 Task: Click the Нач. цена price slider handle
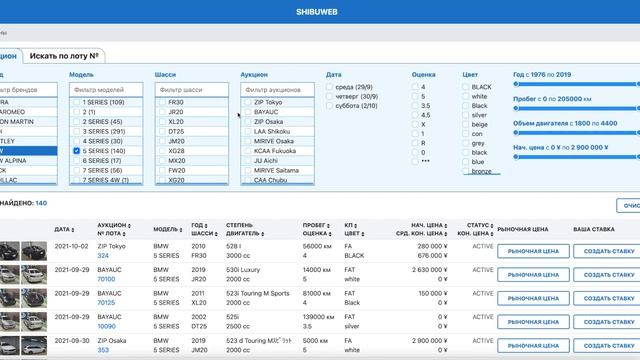pyautogui.click(x=516, y=157)
